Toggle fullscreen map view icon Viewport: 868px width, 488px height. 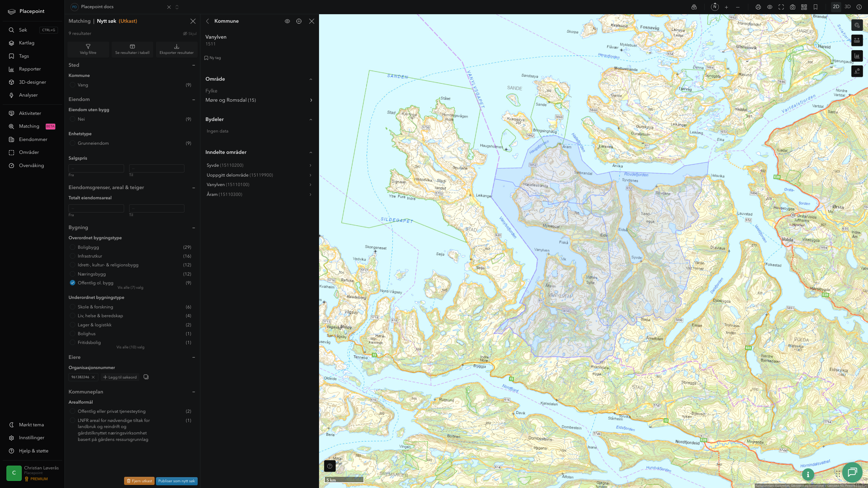point(781,7)
